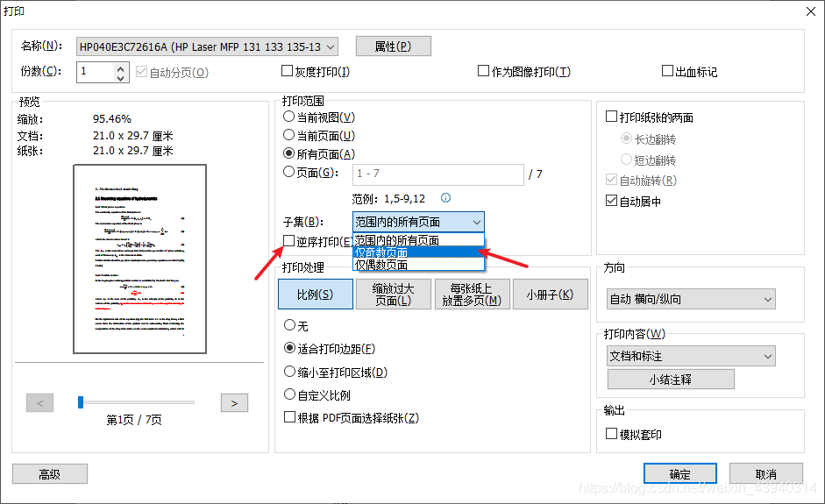Screen dimensions: 825x504
Task: Click 取消 button
Action: click(x=766, y=473)
